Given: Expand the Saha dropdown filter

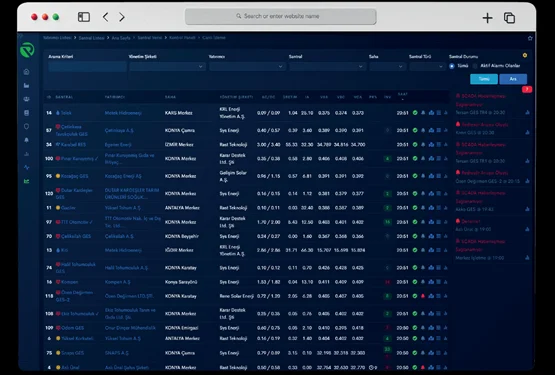Looking at the screenshot, I should [388, 66].
